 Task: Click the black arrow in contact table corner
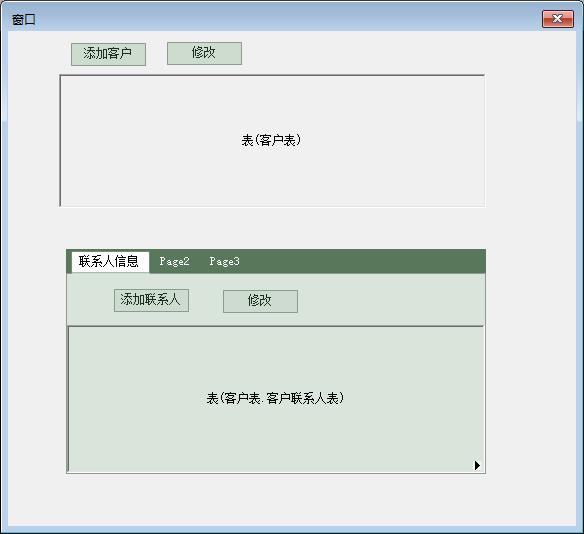pos(477,465)
